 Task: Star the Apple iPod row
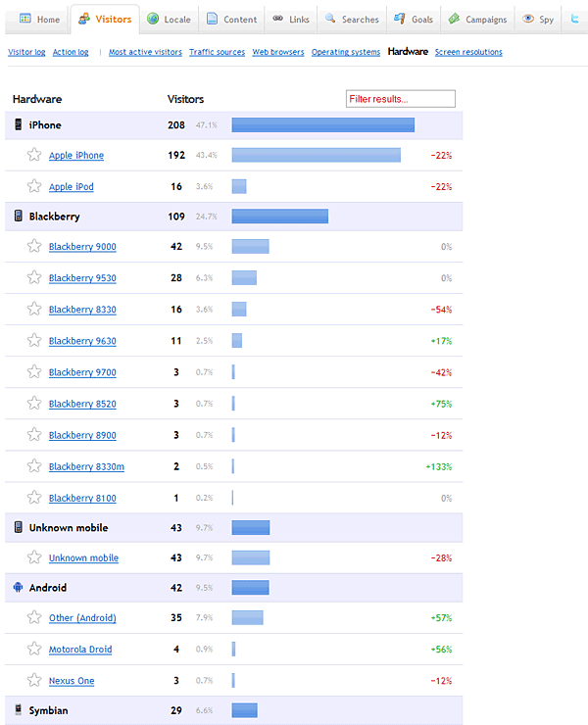coord(34,186)
